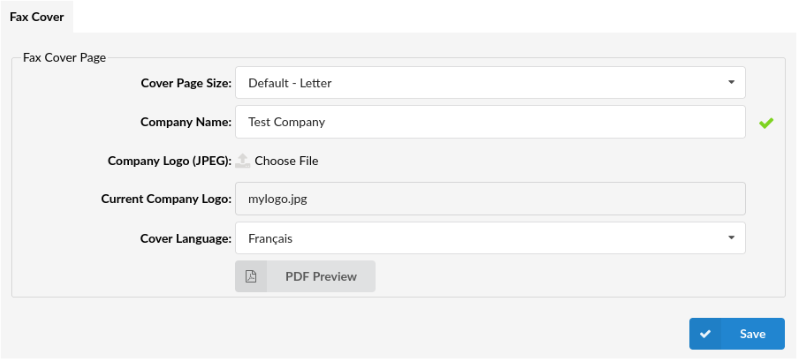Choose File for the company logo
Image resolution: width=797 pixels, height=360 pixels.
pyautogui.click(x=286, y=161)
